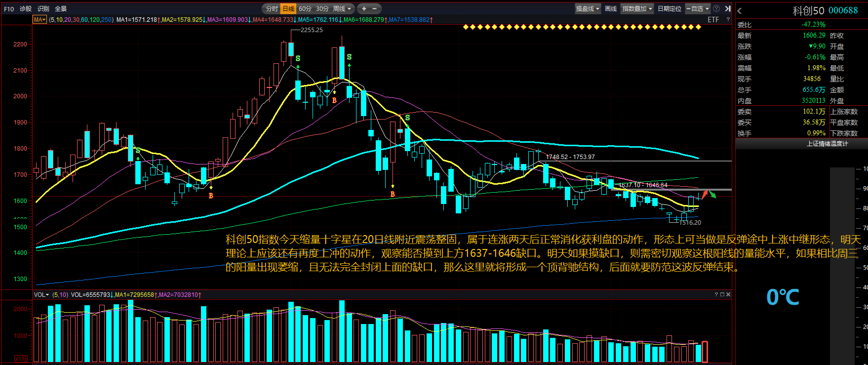Click the volume panel help icon
The image size is (868, 365).
tap(716, 294)
